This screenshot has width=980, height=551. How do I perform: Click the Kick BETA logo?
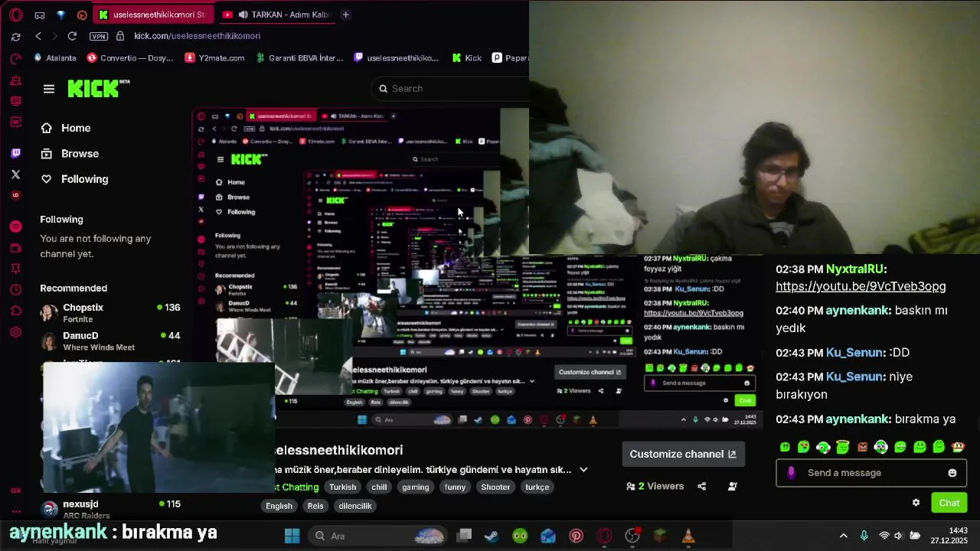point(99,88)
